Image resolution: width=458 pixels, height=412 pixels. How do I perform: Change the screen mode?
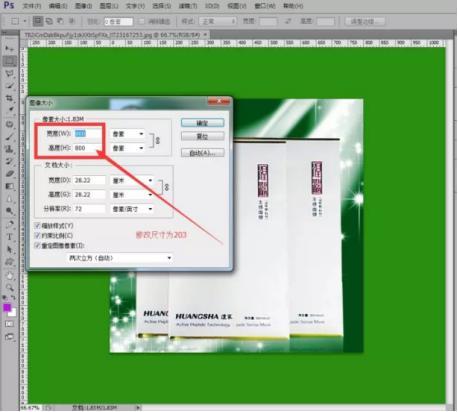tap(9, 337)
